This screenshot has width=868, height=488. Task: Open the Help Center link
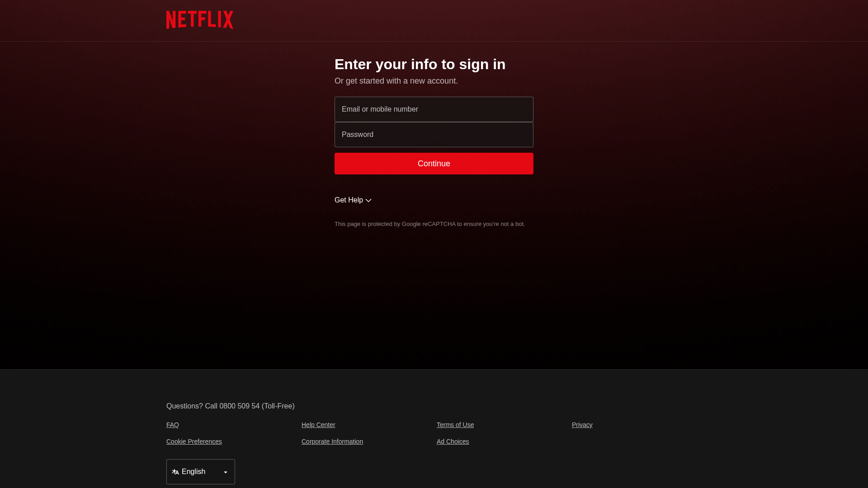(x=318, y=425)
